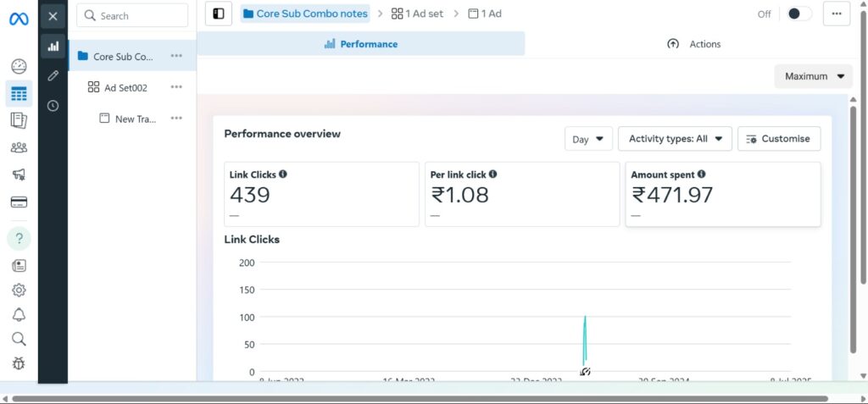The image size is (868, 404).
Task: Toggle the campaign Off/On switch
Action: 798,14
